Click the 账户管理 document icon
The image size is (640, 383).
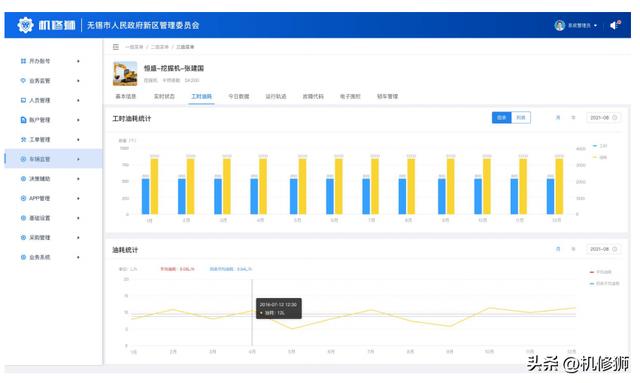(23, 120)
